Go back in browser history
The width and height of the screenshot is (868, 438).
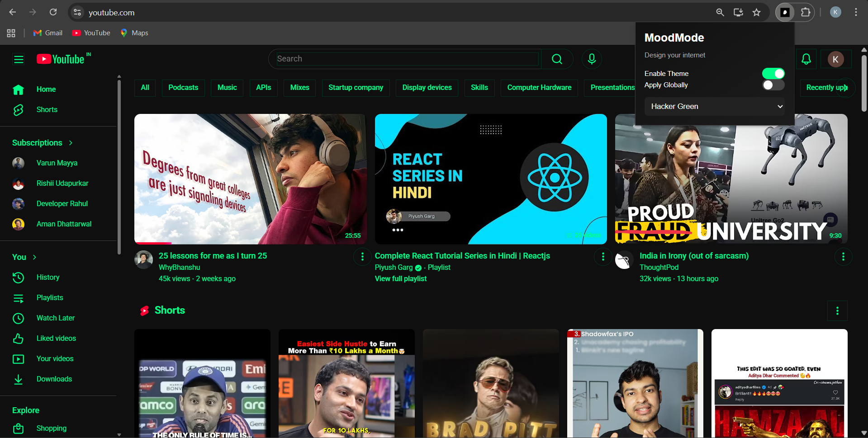(13, 12)
